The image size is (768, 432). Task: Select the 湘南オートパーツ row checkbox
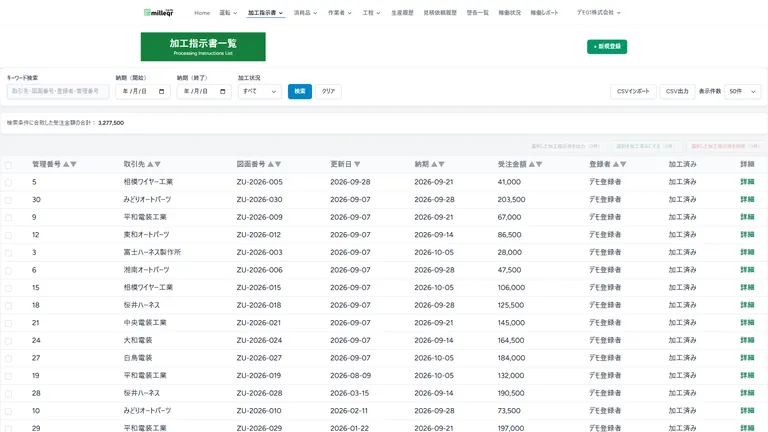[x=8, y=270]
